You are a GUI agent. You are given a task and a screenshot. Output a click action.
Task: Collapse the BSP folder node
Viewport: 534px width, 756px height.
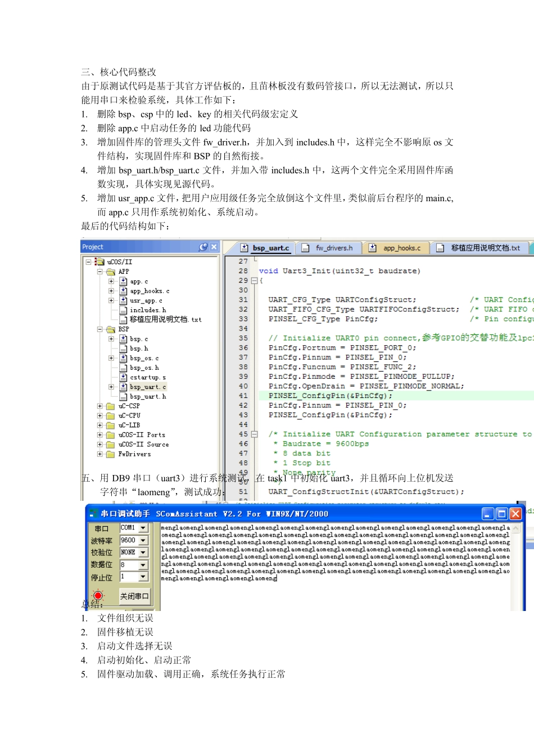pyautogui.click(x=99, y=329)
